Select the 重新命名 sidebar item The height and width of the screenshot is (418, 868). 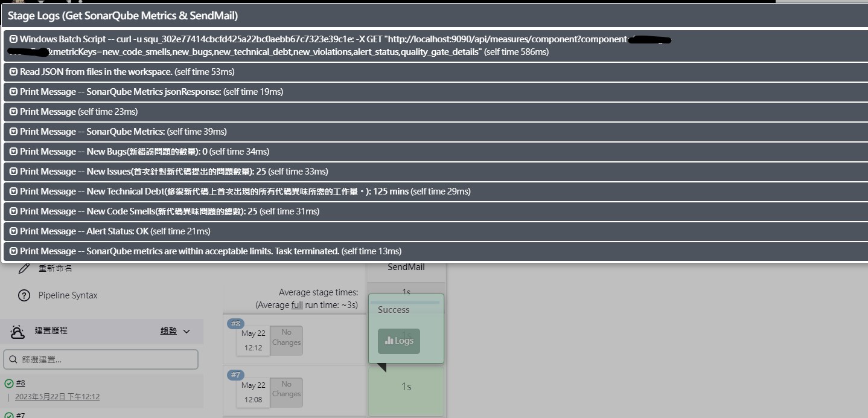(x=56, y=268)
